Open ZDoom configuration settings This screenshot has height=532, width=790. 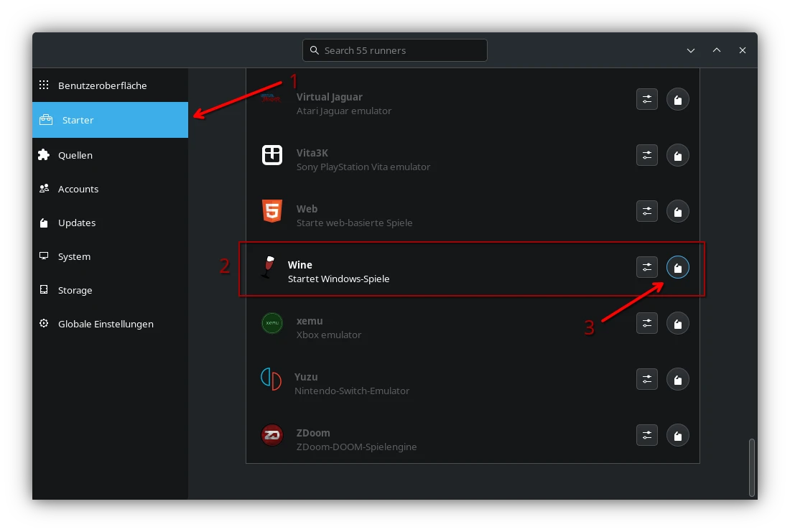(647, 435)
